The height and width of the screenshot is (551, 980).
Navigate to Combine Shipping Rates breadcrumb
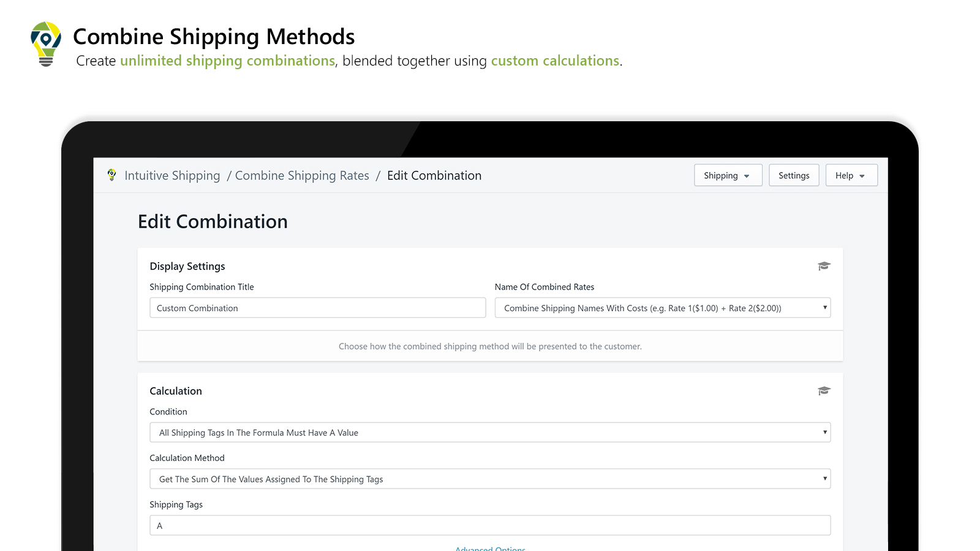(x=302, y=175)
